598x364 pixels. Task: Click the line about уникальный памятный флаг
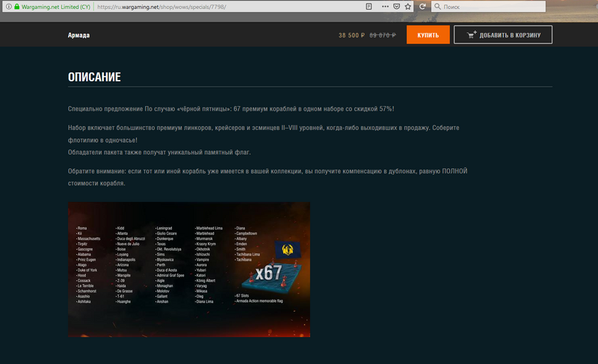[159, 152]
